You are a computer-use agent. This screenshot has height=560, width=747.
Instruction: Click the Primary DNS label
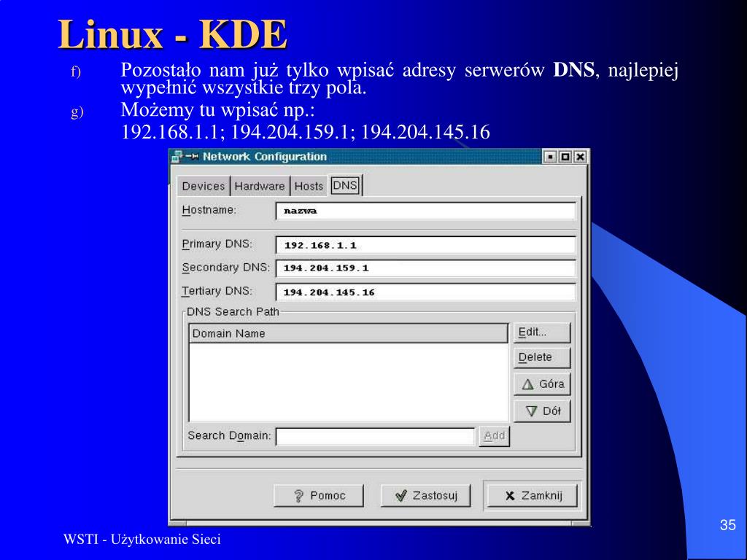point(217,244)
